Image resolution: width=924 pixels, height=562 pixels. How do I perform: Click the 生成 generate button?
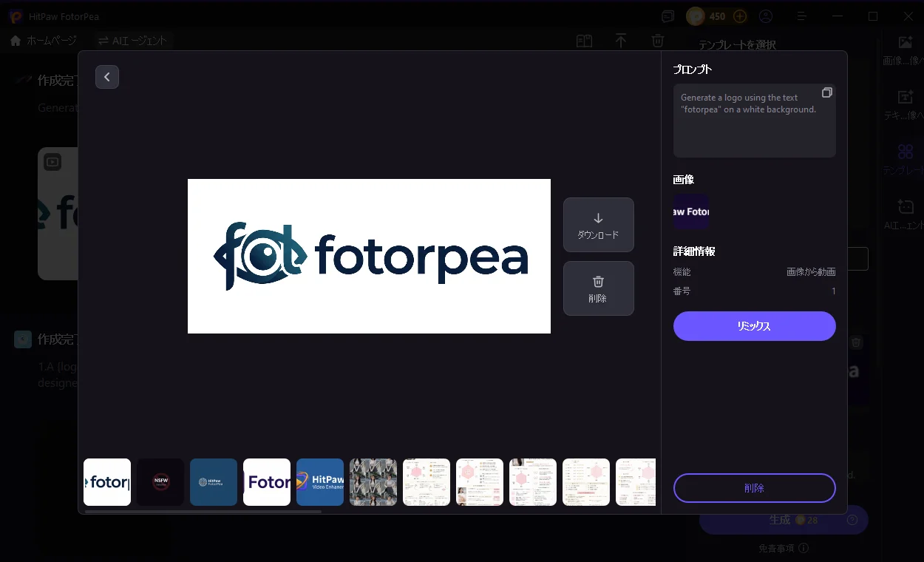784,520
